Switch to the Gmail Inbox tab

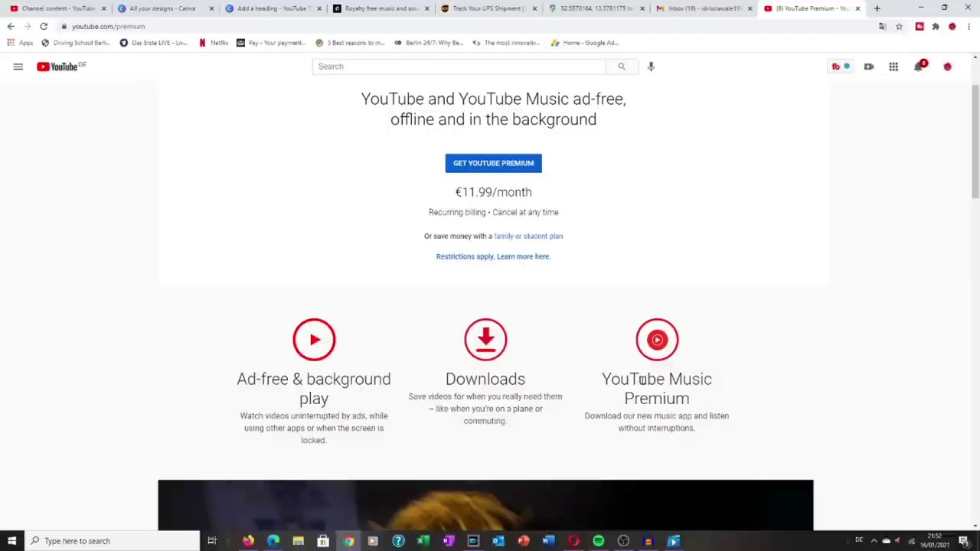(701, 8)
